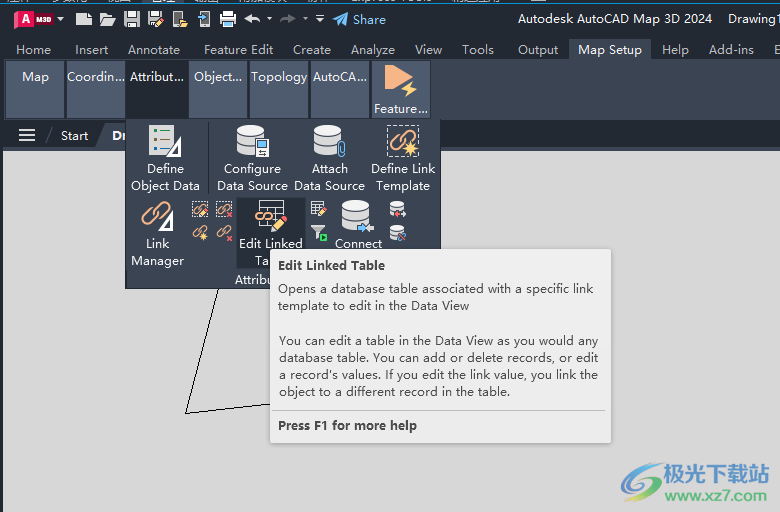Open the Feature Edit ribbon tab
Screen dimensions: 780x512
point(238,50)
